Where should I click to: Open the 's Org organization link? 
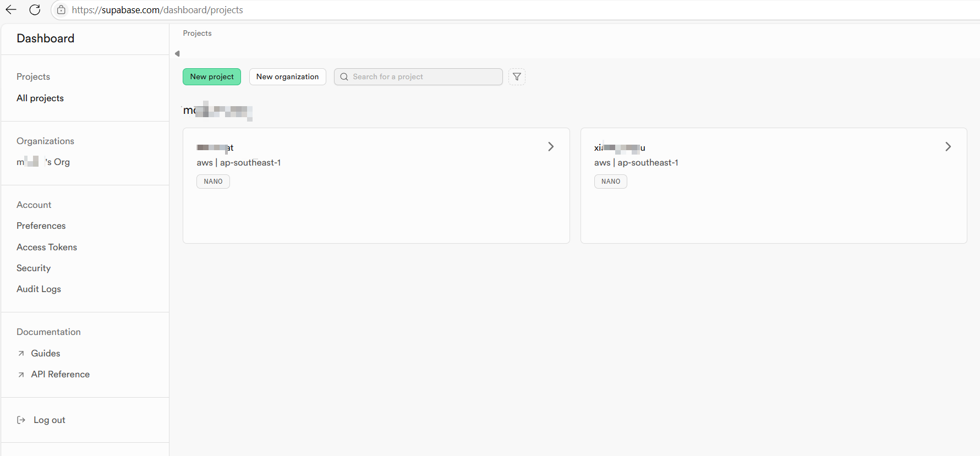pyautogui.click(x=43, y=162)
